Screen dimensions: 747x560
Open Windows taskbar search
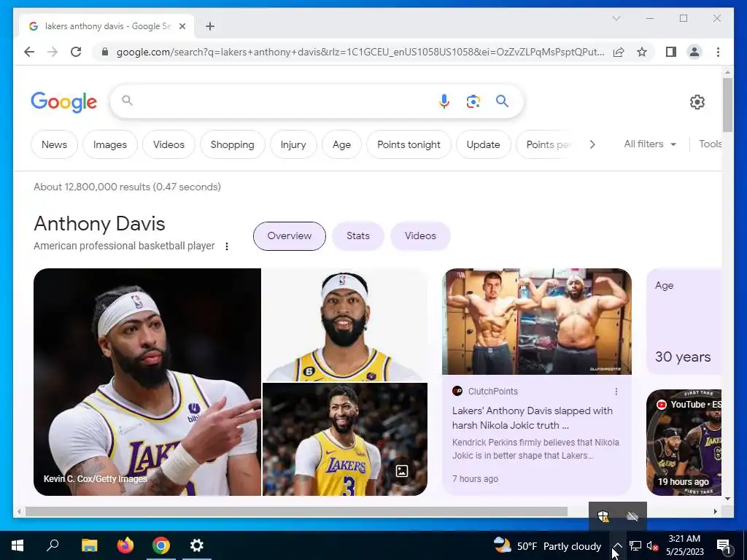point(53,545)
